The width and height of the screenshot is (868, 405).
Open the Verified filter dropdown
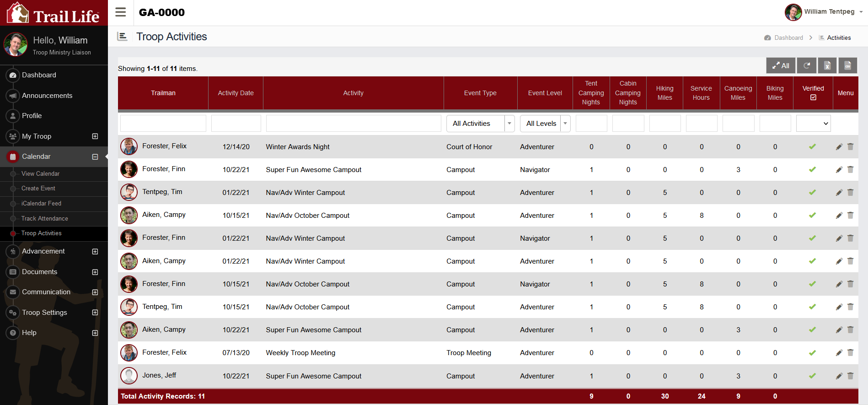813,124
